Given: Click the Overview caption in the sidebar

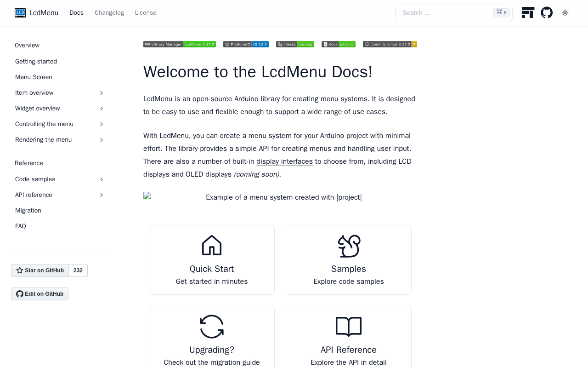Looking at the screenshot, I should click(27, 46).
